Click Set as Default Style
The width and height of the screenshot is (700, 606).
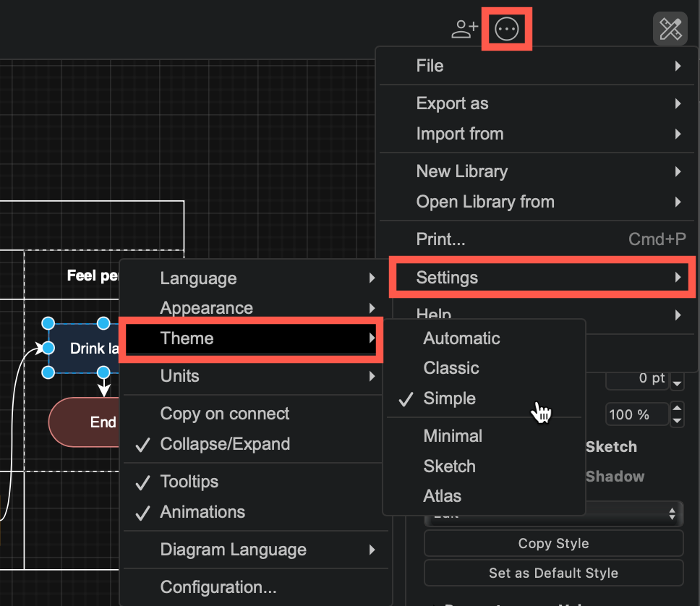coord(553,573)
